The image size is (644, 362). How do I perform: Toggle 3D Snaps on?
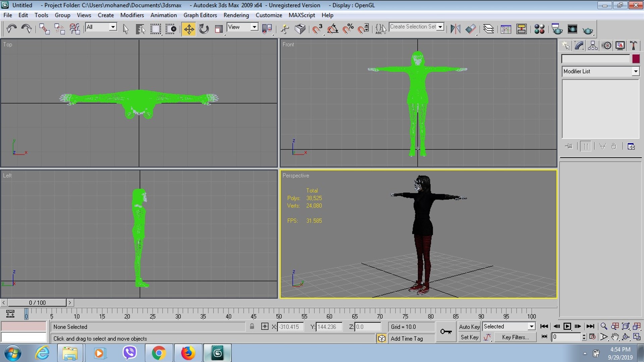pyautogui.click(x=317, y=29)
